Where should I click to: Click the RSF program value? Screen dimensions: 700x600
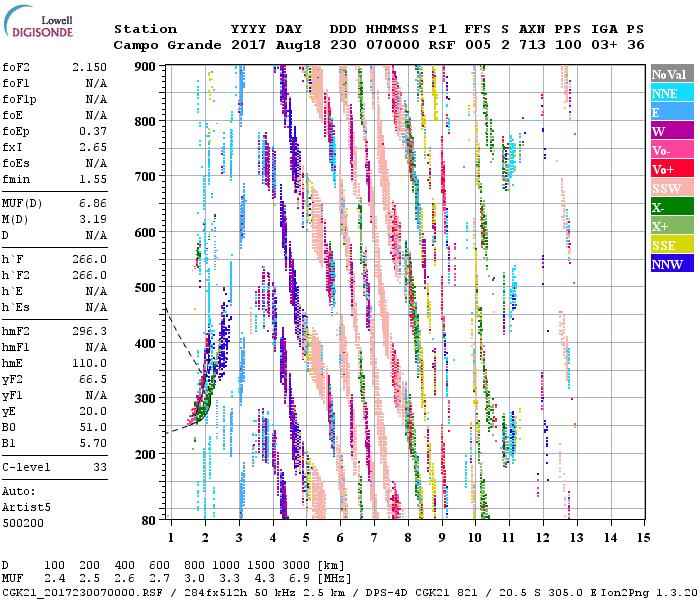(x=442, y=45)
